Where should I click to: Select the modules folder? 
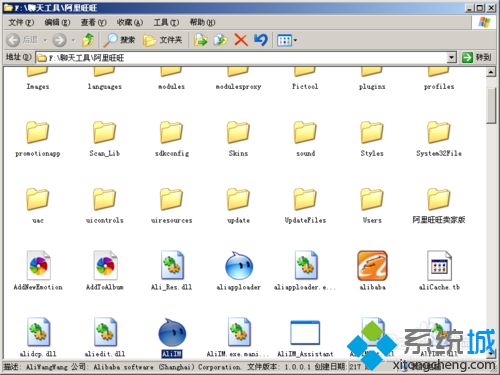171,79
